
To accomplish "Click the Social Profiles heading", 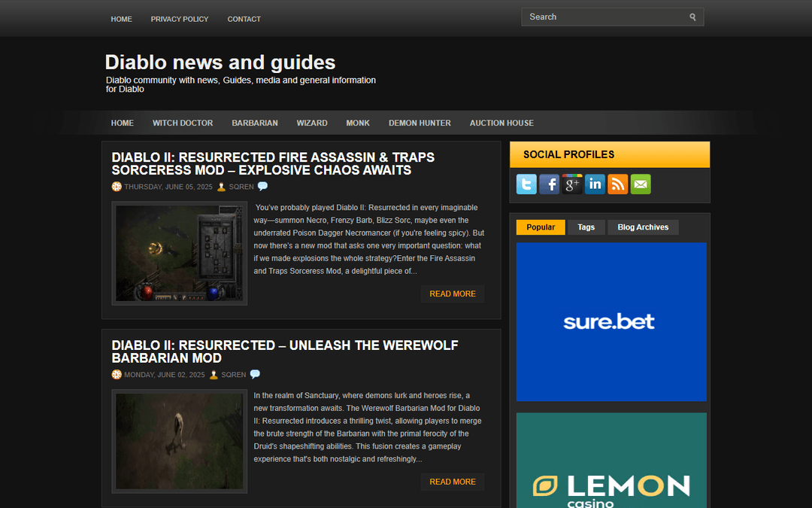I will [x=568, y=154].
